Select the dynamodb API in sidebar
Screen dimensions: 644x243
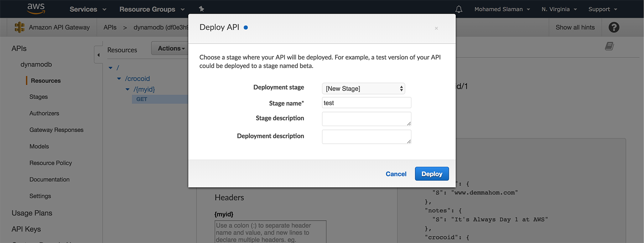pyautogui.click(x=36, y=64)
